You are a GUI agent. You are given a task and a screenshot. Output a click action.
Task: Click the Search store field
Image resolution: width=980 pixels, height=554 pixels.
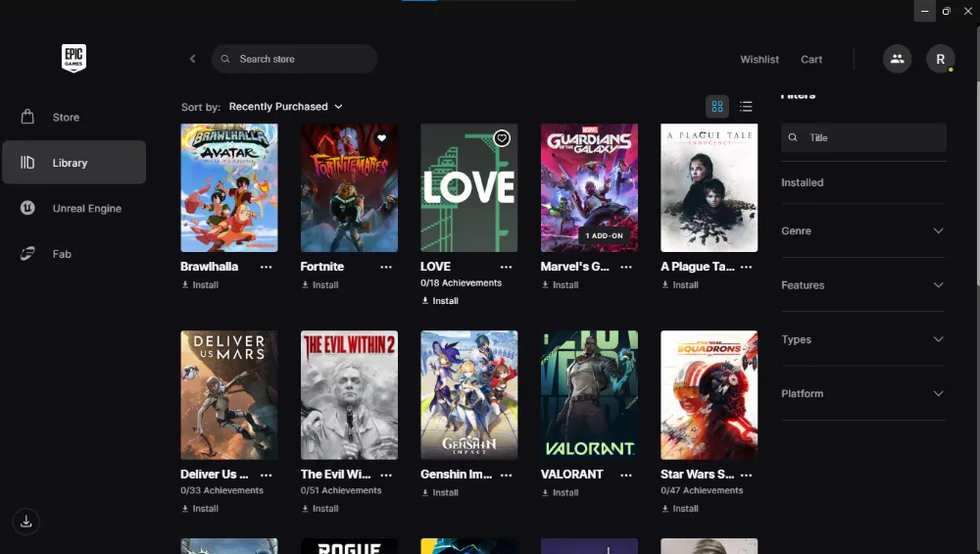point(294,59)
